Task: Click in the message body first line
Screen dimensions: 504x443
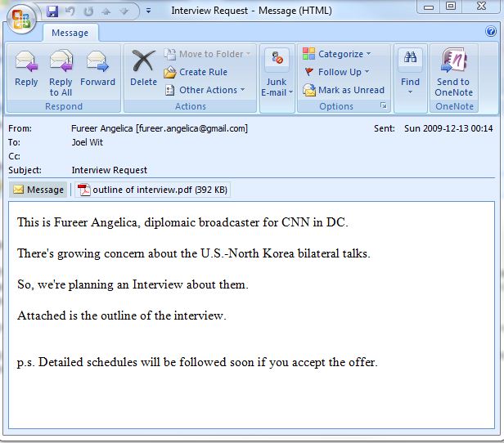Action: pyautogui.click(x=182, y=222)
